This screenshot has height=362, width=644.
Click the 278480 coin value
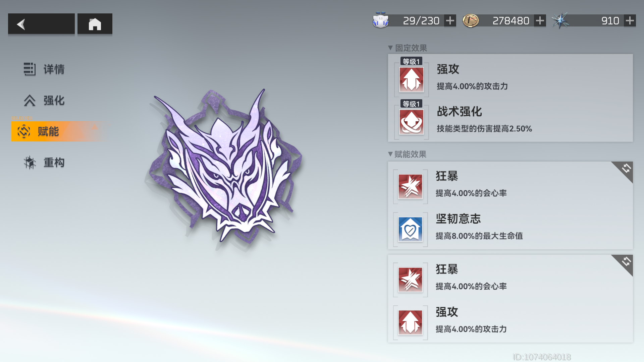(511, 21)
